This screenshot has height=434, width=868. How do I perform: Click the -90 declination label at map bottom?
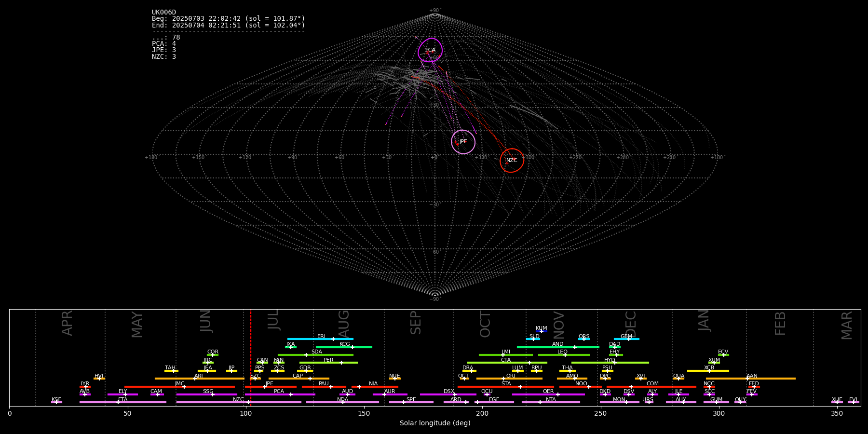coord(434,299)
